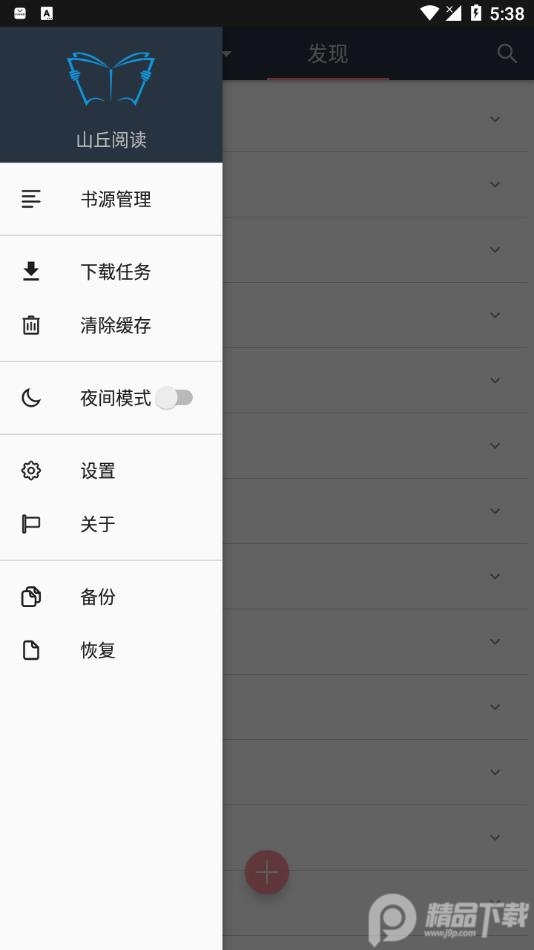Tap the About flag icon
Image resolution: width=534 pixels, height=950 pixels.
coord(31,524)
